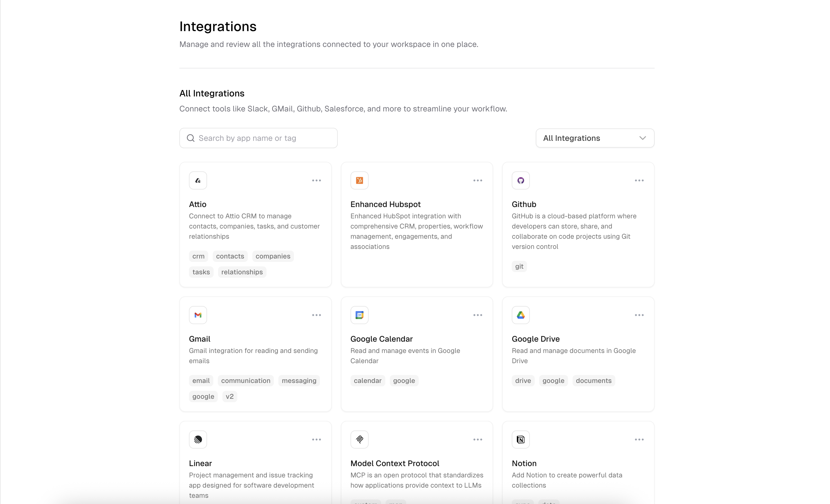Click the Github octocat icon
The image size is (830, 504).
[521, 180]
